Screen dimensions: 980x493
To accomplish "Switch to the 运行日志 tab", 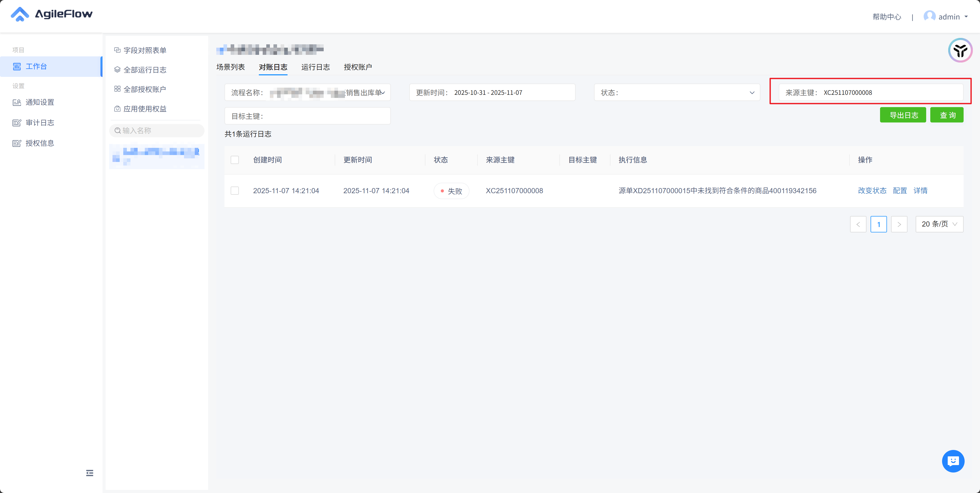I will pyautogui.click(x=315, y=67).
